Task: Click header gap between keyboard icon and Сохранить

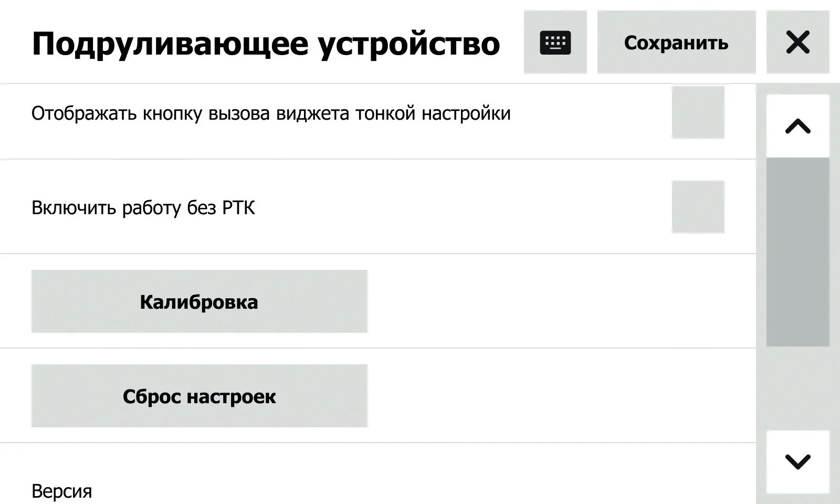Action: click(592, 42)
